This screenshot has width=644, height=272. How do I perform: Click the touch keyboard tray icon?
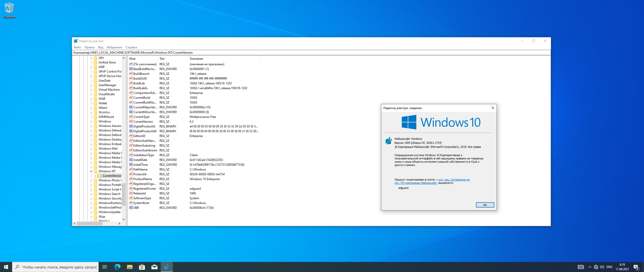pos(581,267)
